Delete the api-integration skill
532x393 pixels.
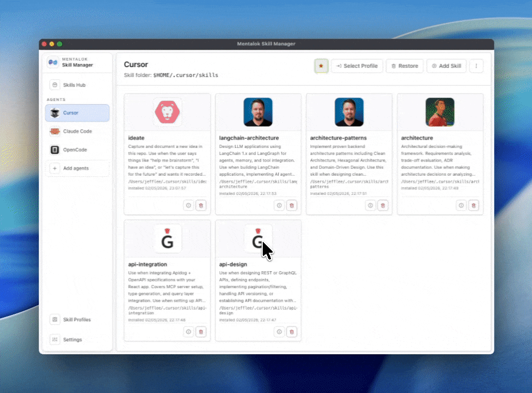pos(201,332)
